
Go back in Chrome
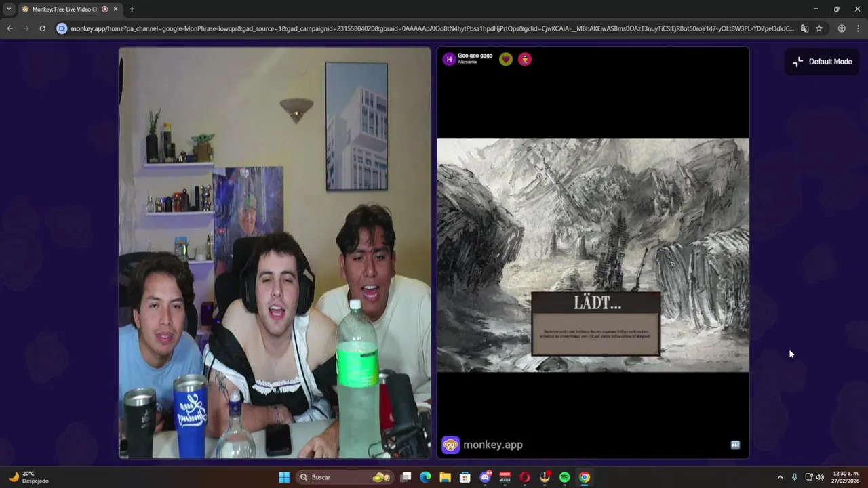(x=9, y=28)
